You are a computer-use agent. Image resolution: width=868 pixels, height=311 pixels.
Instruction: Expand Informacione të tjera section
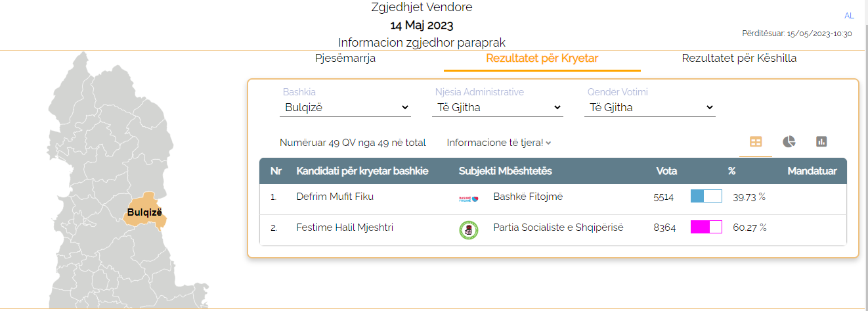click(x=499, y=143)
